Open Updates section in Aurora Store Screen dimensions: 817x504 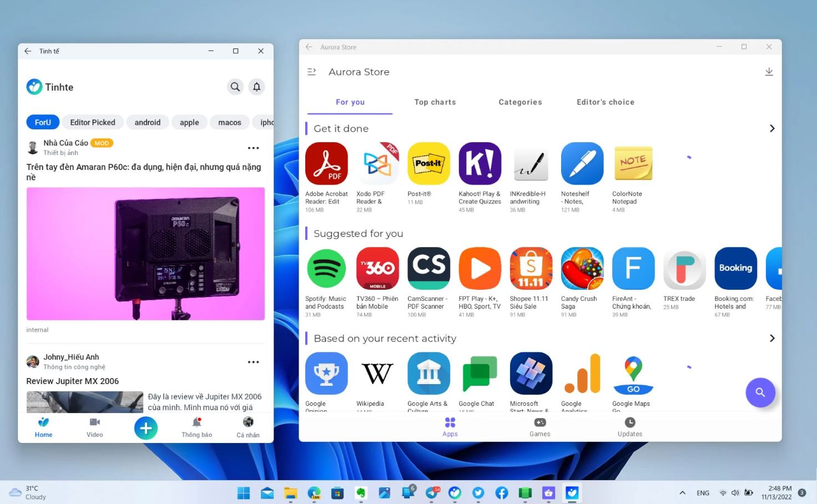[630, 427]
